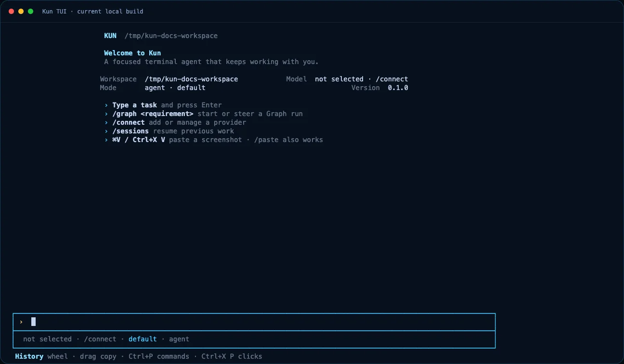This screenshot has height=364, width=624.
Task: Click the 'KUN' logo text at top
Action: 110,36
